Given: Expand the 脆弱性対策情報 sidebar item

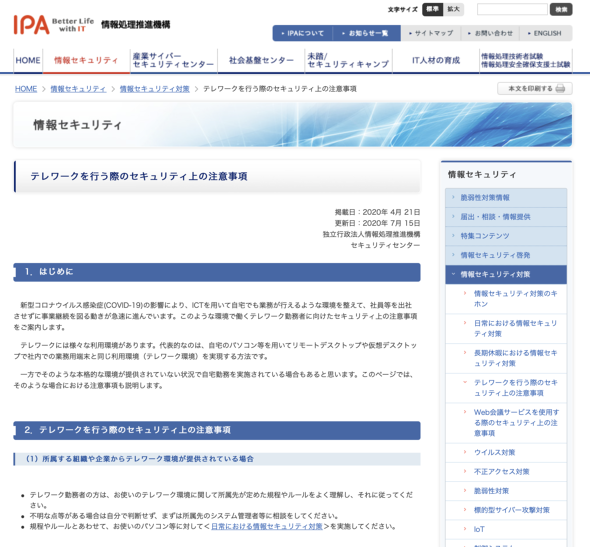Looking at the screenshot, I should [506, 198].
